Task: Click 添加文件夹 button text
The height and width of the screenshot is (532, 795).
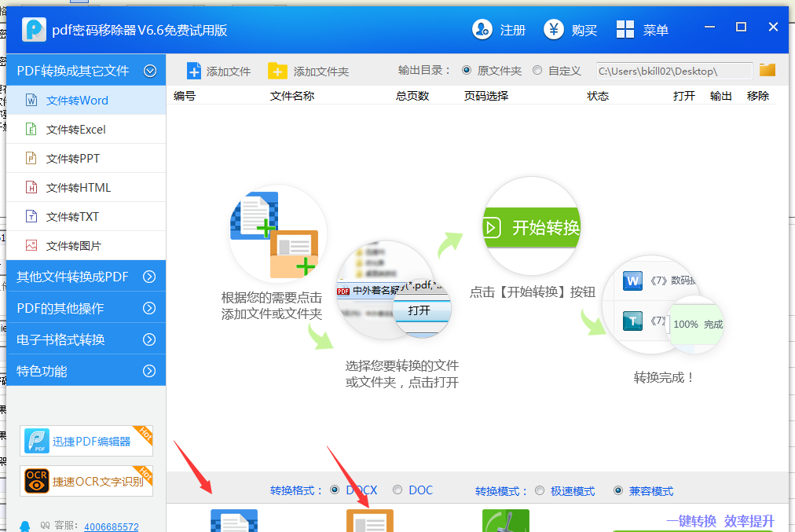Action: tap(321, 72)
